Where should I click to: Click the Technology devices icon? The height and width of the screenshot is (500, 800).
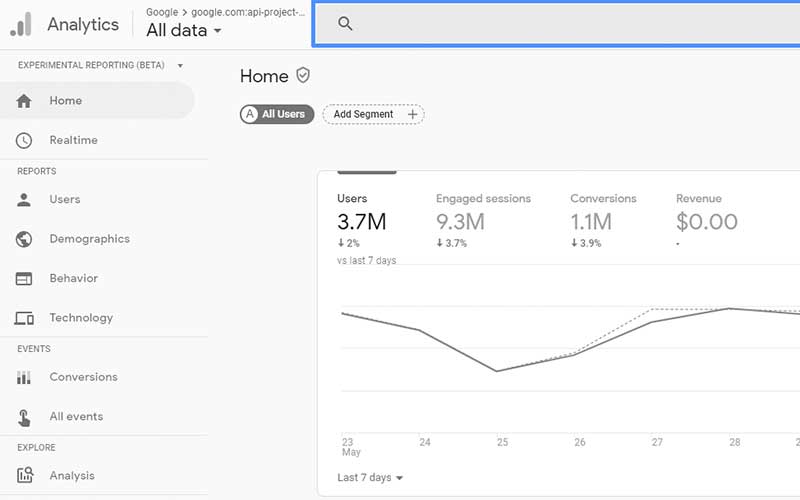tap(25, 318)
